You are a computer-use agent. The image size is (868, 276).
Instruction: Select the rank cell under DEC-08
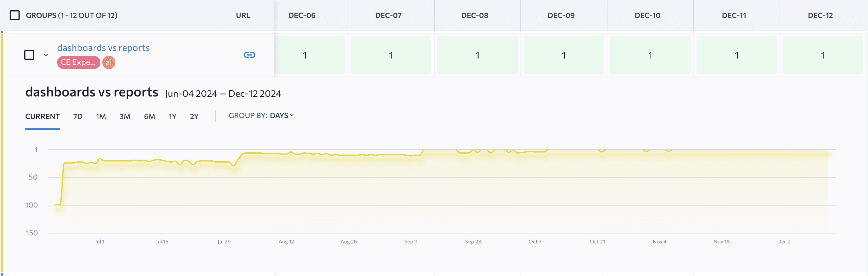tap(477, 55)
